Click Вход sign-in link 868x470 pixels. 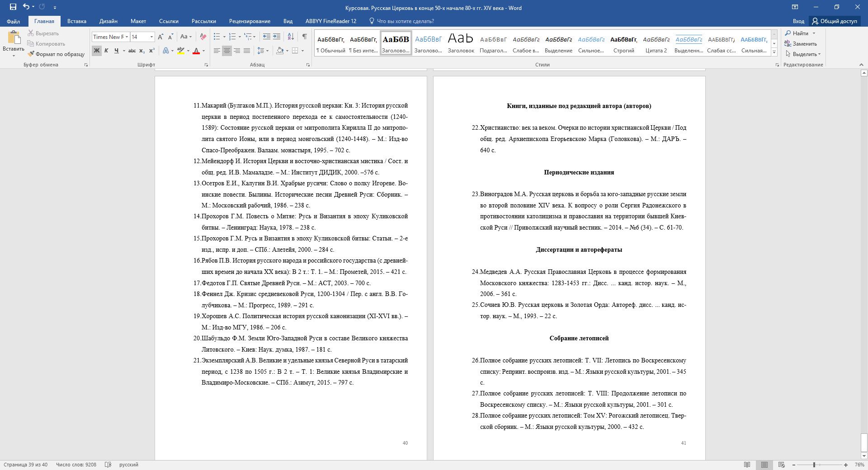[x=798, y=21]
